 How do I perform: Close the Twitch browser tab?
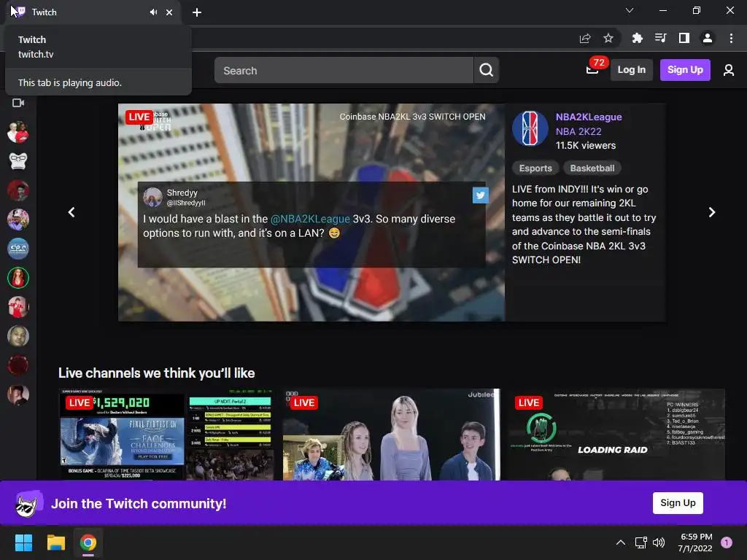(x=169, y=12)
